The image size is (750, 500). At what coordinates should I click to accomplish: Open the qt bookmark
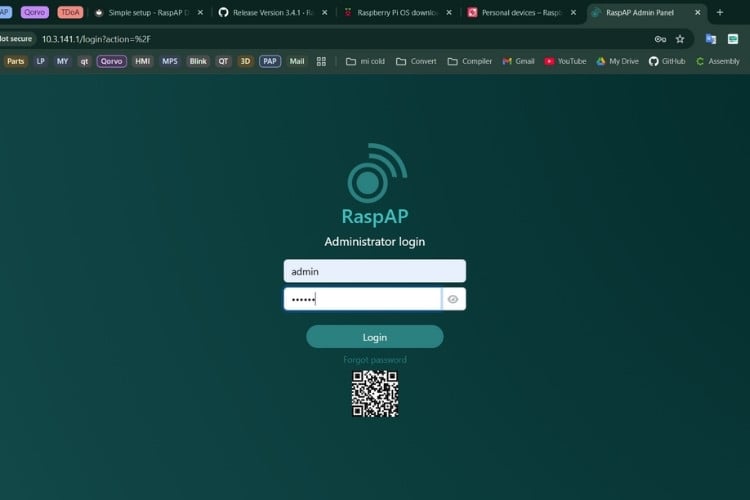click(84, 61)
